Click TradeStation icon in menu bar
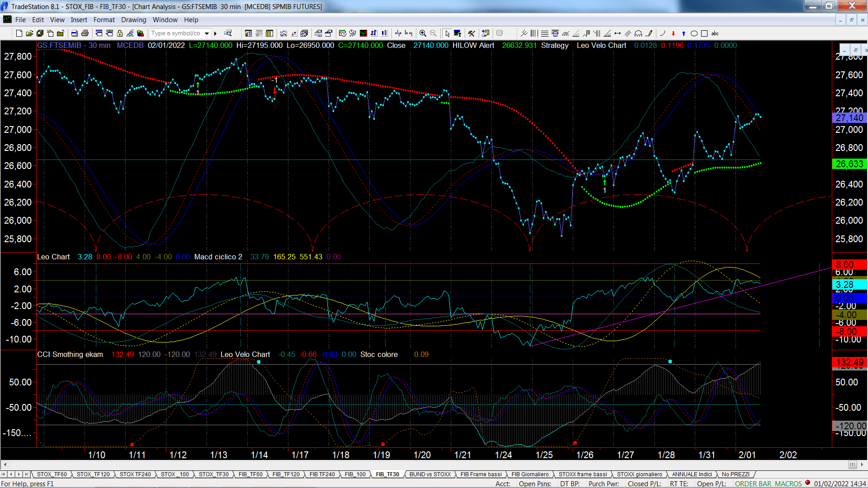 (x=7, y=19)
